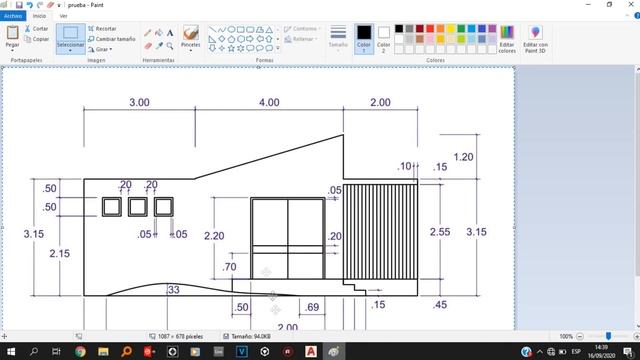
Task: Choose the Text tool (A icon)
Action: coord(170,33)
